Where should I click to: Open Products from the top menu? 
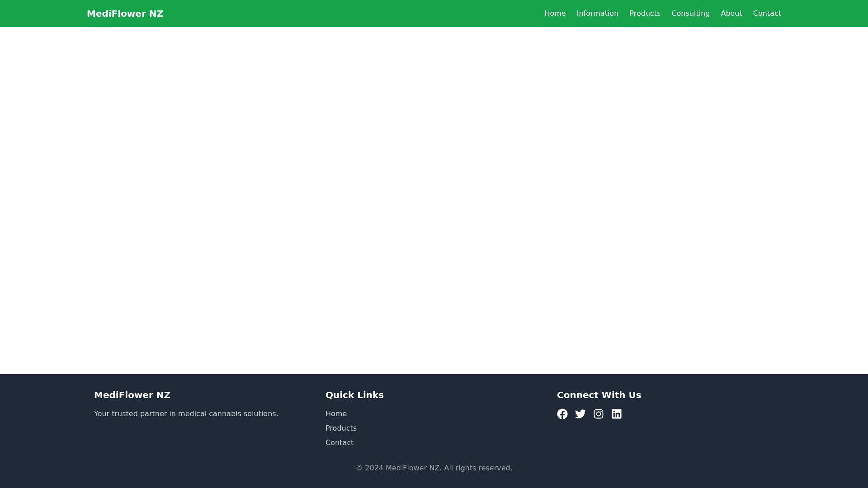pos(645,13)
